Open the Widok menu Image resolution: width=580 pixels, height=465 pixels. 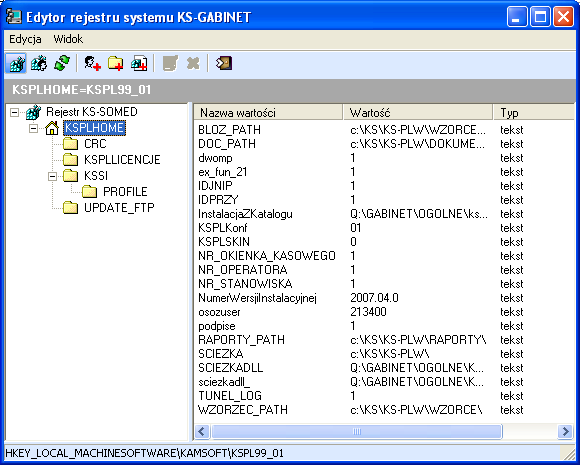pos(68,39)
